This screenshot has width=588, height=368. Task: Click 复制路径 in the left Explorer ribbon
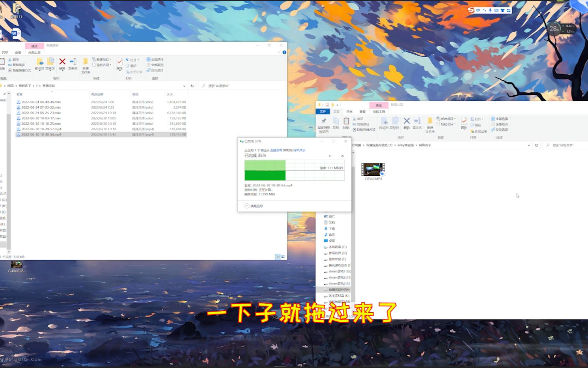pyautogui.click(x=17, y=65)
